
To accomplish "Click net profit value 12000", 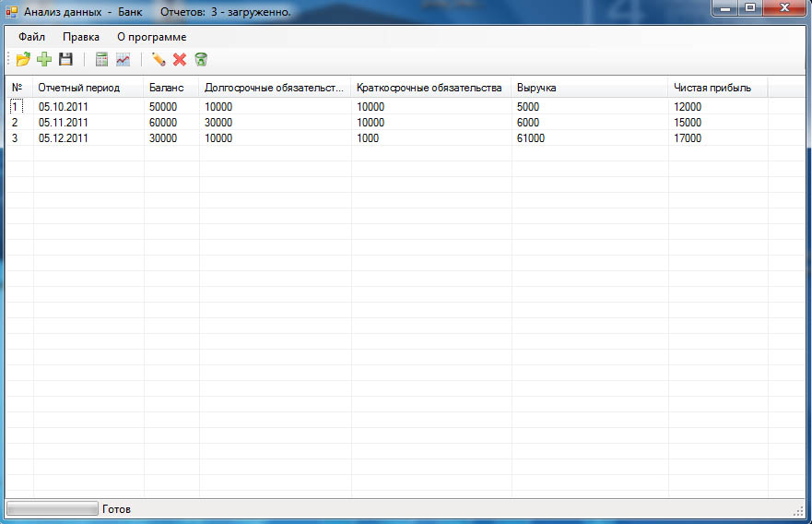I will (688, 107).
